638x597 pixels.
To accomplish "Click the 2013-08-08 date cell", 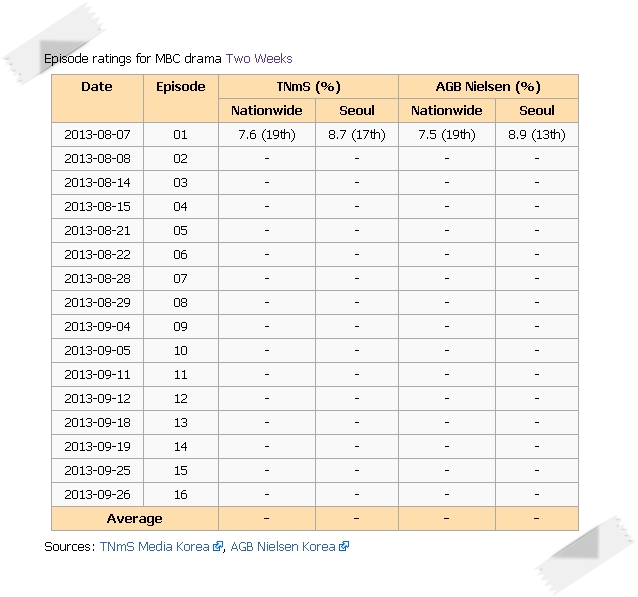I will pyautogui.click(x=97, y=159).
